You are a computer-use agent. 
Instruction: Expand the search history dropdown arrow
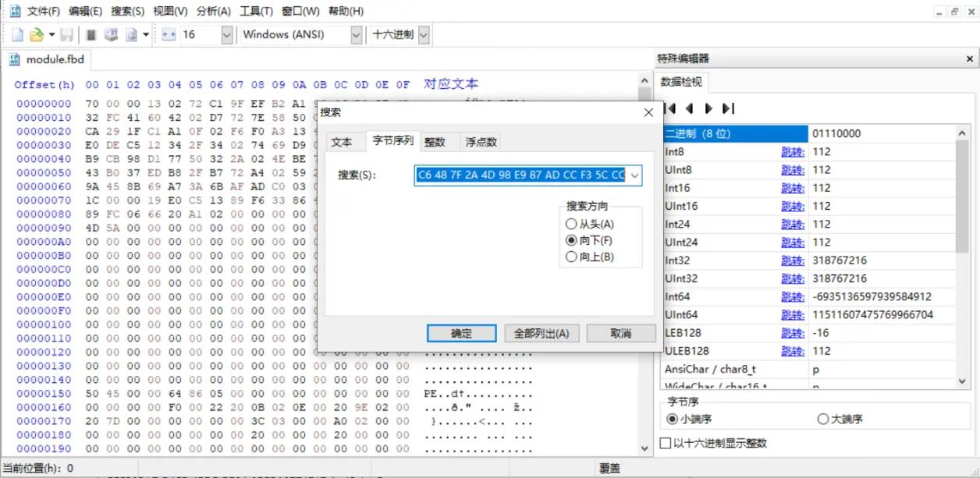click(634, 175)
